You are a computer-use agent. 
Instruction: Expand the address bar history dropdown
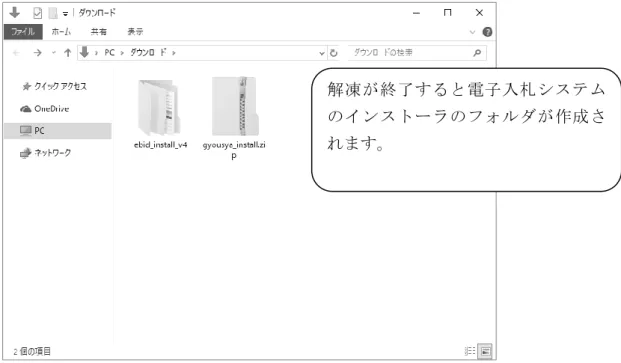point(322,53)
